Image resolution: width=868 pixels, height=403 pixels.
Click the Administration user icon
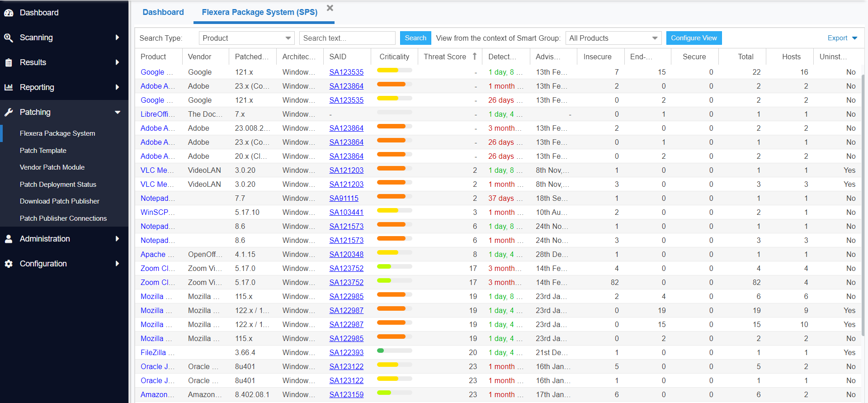[9, 239]
